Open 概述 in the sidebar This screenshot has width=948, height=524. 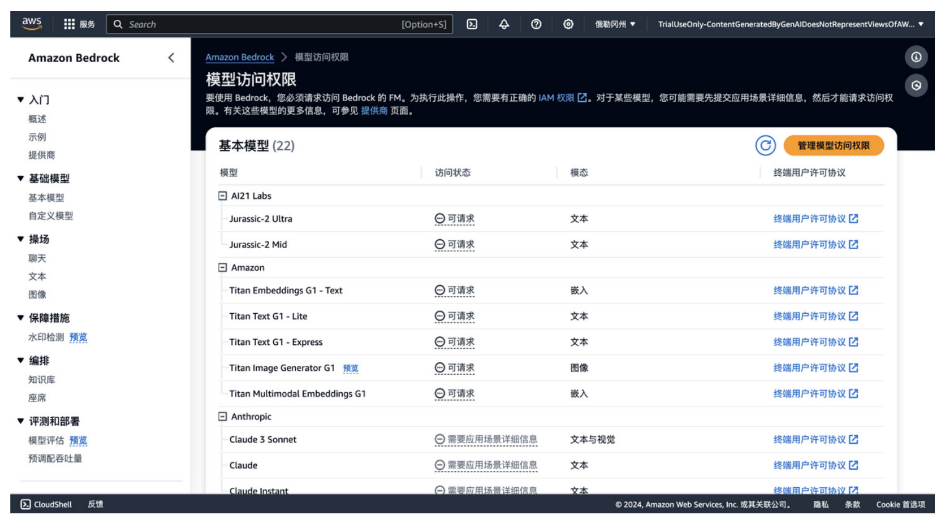coord(37,119)
